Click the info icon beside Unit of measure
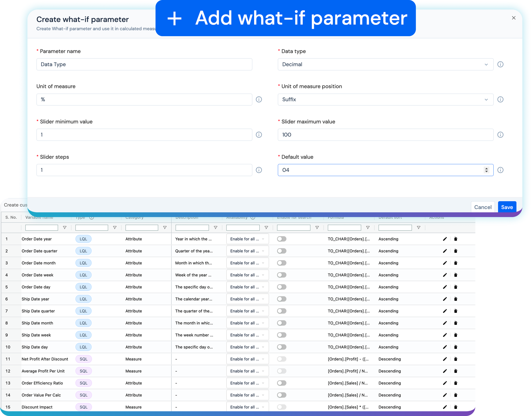532x416 pixels. tap(259, 99)
